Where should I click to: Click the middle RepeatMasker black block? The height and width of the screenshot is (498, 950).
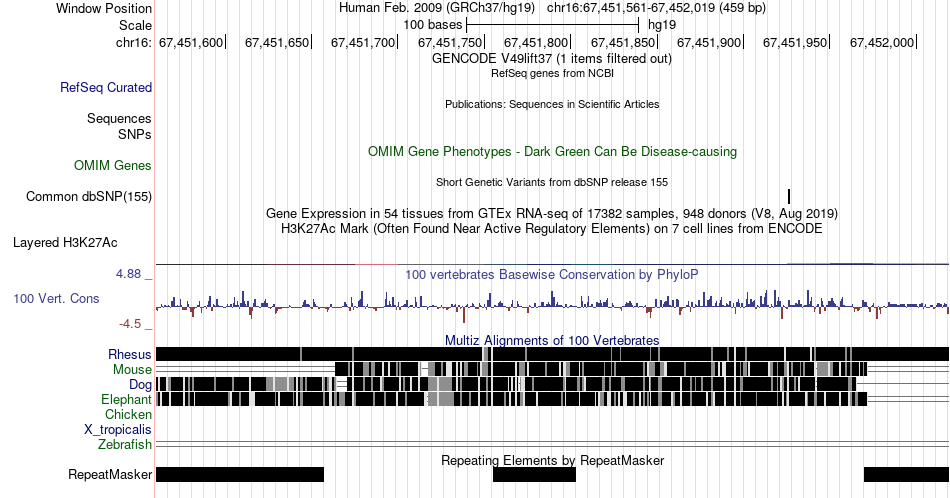(534, 474)
